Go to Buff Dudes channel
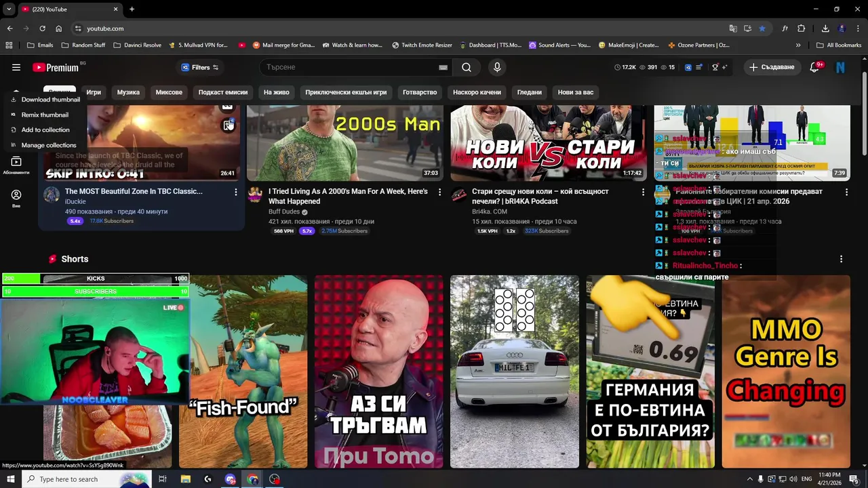Image resolution: width=868 pixels, height=488 pixels. click(283, 211)
